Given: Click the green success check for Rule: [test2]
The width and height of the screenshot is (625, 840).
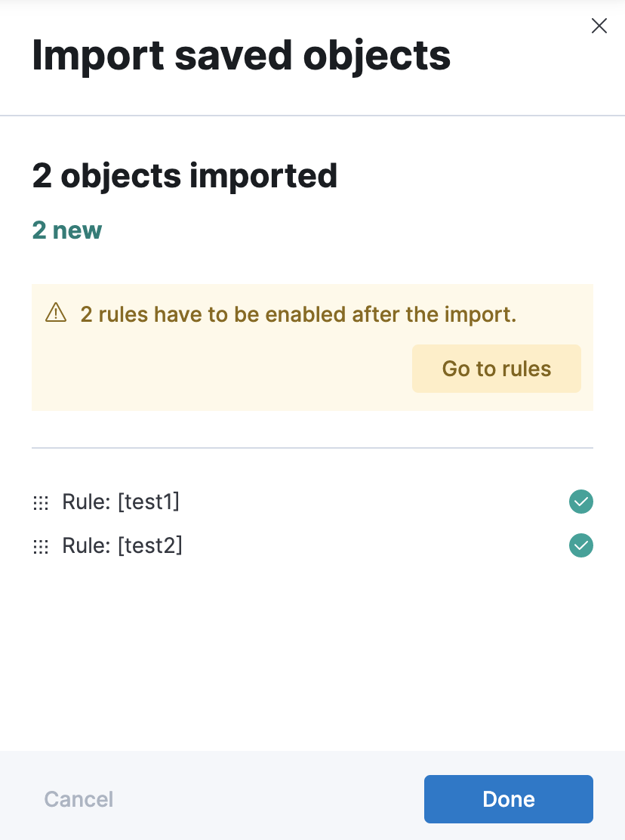Looking at the screenshot, I should tap(580, 545).
